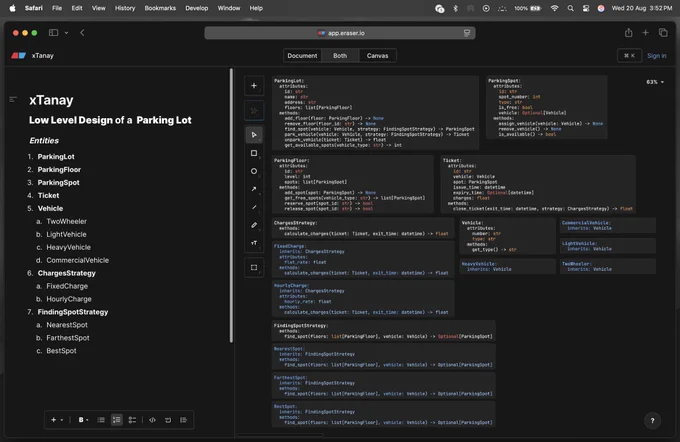Viewport: 680px width, 442px height.
Task: Click the FindingSpotStrategy code block on canvas
Action: click(384, 331)
